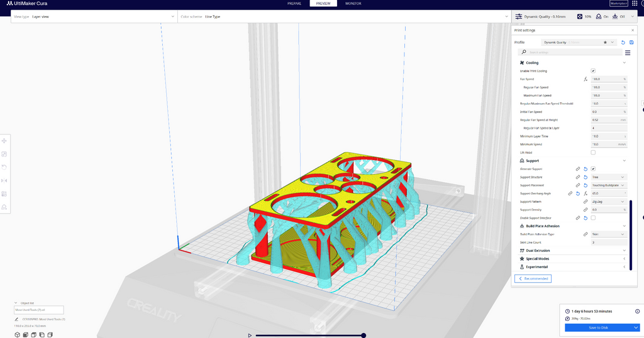
Task: Switch to the PREVIEW stage tab
Action: click(x=323, y=3)
